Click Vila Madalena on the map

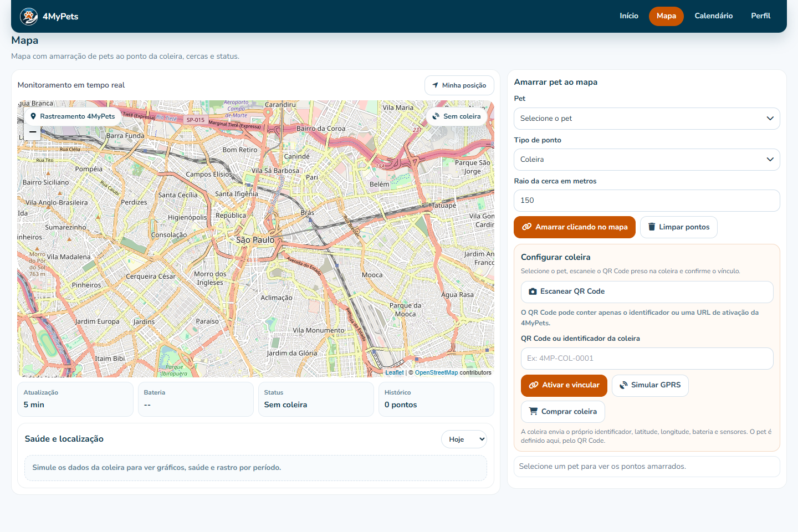[x=69, y=257]
